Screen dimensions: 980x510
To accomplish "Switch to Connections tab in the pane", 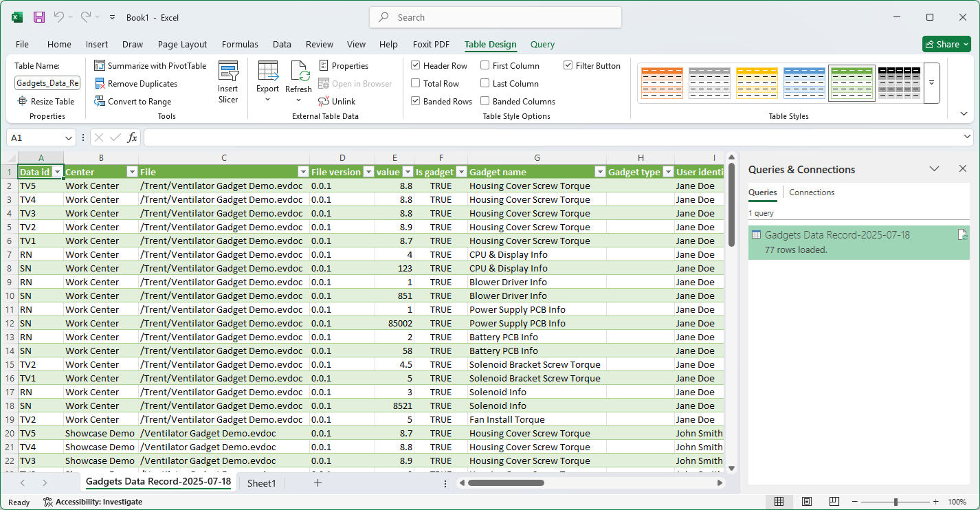I will pos(812,192).
